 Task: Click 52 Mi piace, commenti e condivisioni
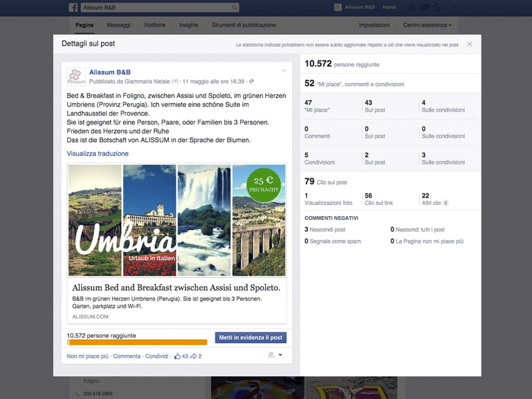(x=354, y=84)
